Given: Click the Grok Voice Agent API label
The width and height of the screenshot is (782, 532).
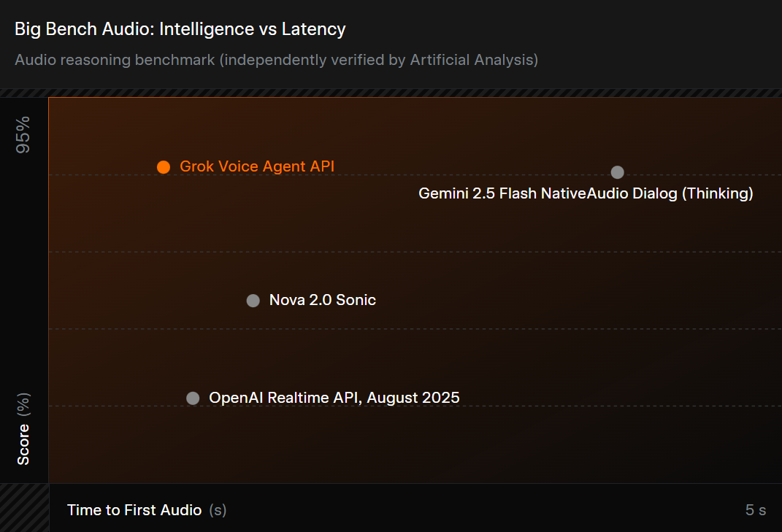Looking at the screenshot, I should (257, 166).
